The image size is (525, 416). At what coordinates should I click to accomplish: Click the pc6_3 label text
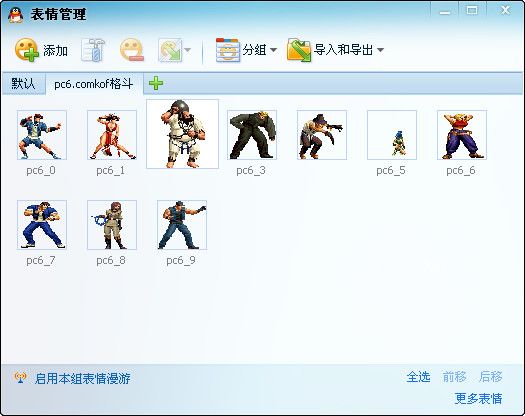(251, 170)
